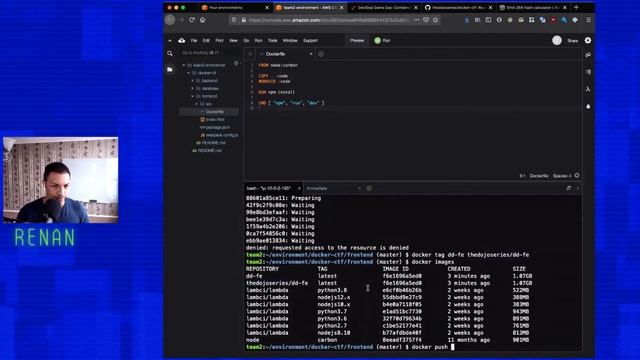Open the Cloud9 preferences gear icon
This screenshot has width=640, height=360.
[x=588, y=40]
